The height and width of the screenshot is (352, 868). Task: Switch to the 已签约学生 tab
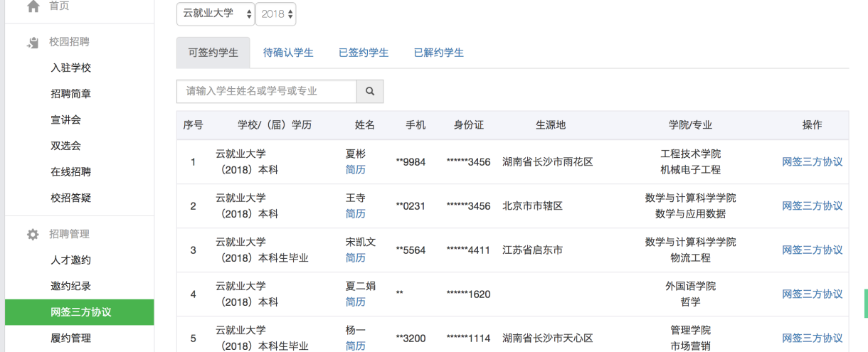(x=364, y=53)
